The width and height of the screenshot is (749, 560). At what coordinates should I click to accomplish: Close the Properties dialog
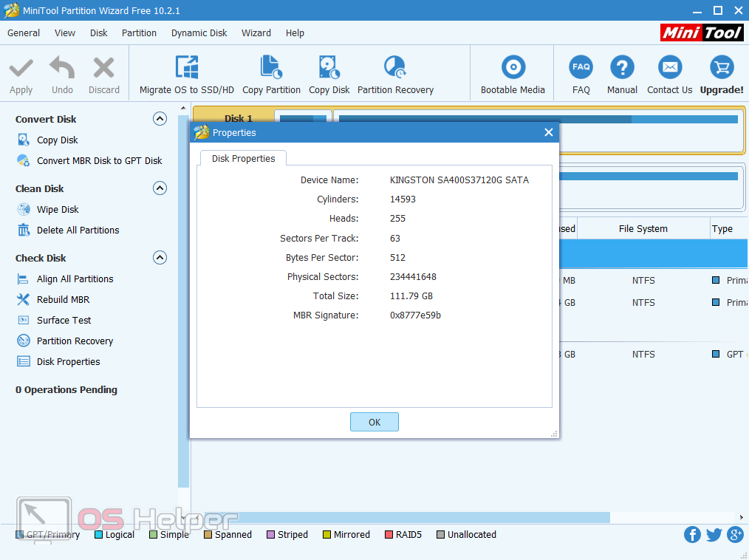coord(548,133)
